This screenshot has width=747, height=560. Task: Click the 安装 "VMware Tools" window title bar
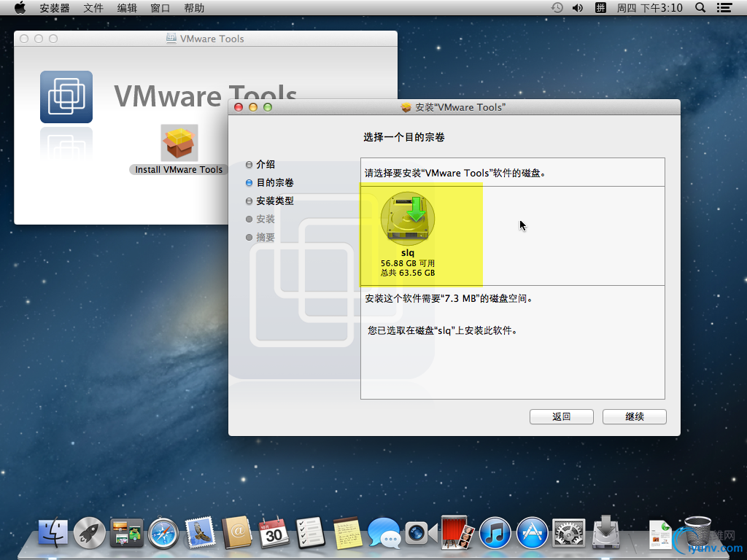pos(454,107)
